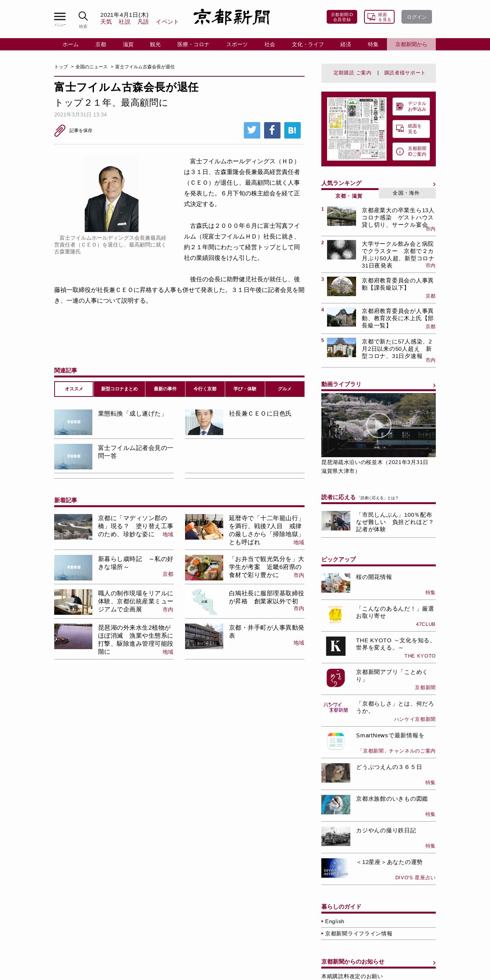Select ホーム in navigation bar
The image size is (490, 980).
click(71, 44)
